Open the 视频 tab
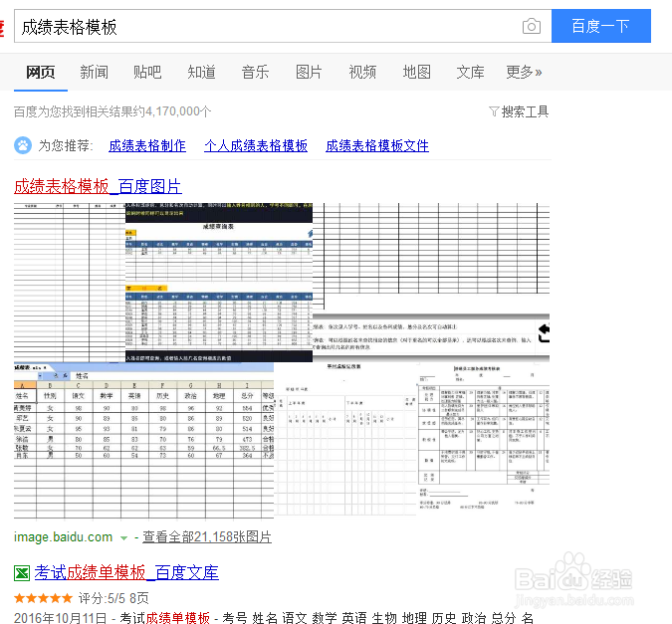Image resolution: width=672 pixels, height=624 pixels. pos(362,72)
